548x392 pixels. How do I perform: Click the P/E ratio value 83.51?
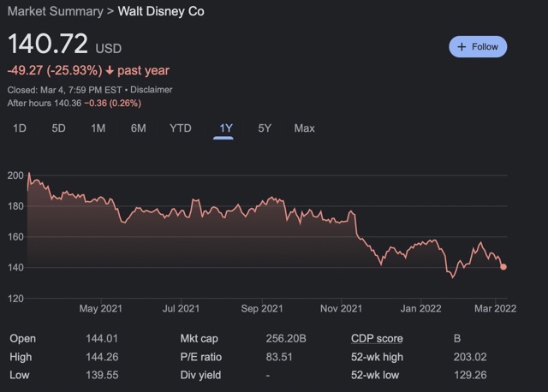click(279, 357)
